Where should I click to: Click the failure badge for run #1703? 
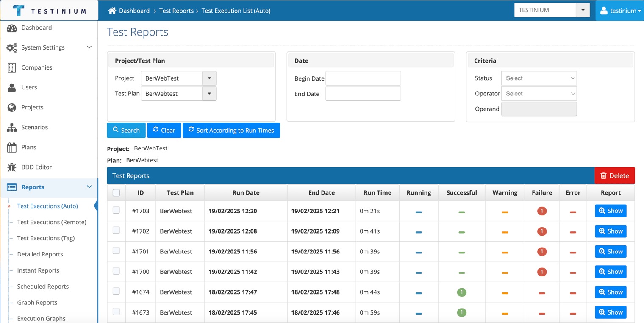[541, 211]
